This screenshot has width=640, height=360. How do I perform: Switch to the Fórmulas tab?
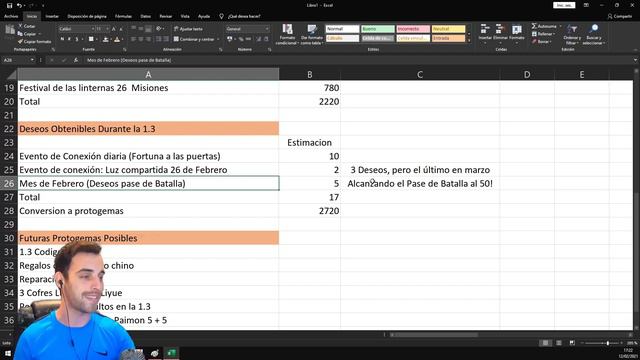123,16
